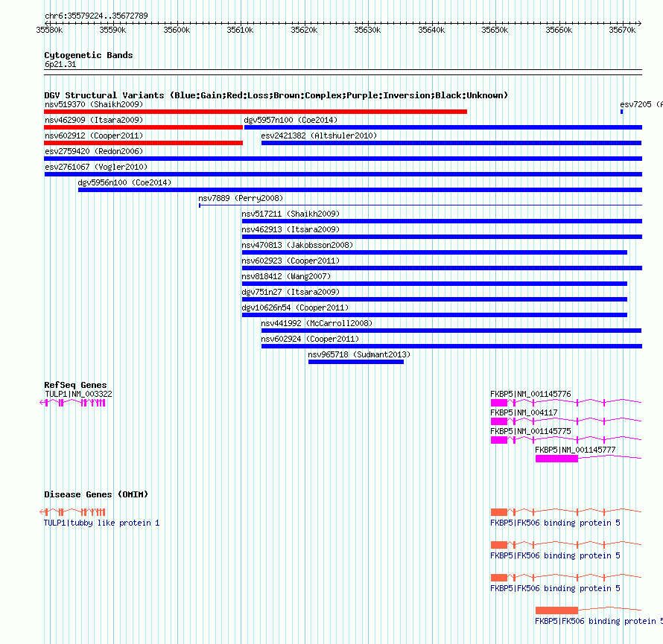Select nsv517211 (Shaikh2009) label
Image resolution: width=663 pixels, height=644 pixels.
291,214
